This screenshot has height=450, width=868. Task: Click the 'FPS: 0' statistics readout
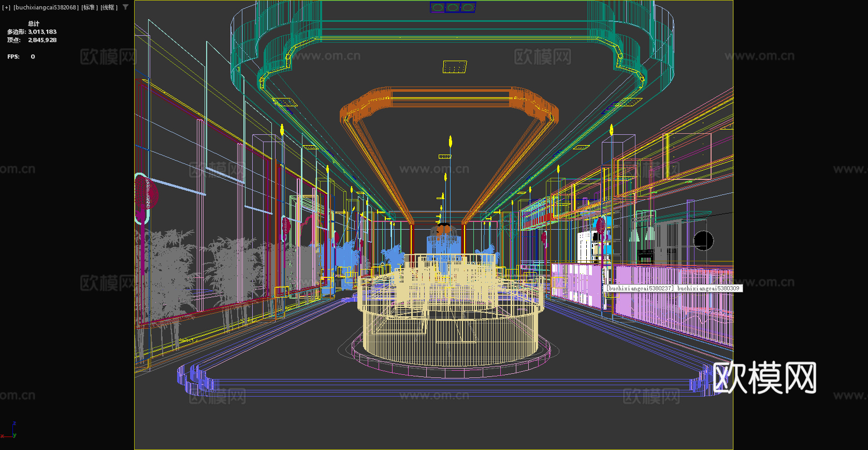click(21, 57)
